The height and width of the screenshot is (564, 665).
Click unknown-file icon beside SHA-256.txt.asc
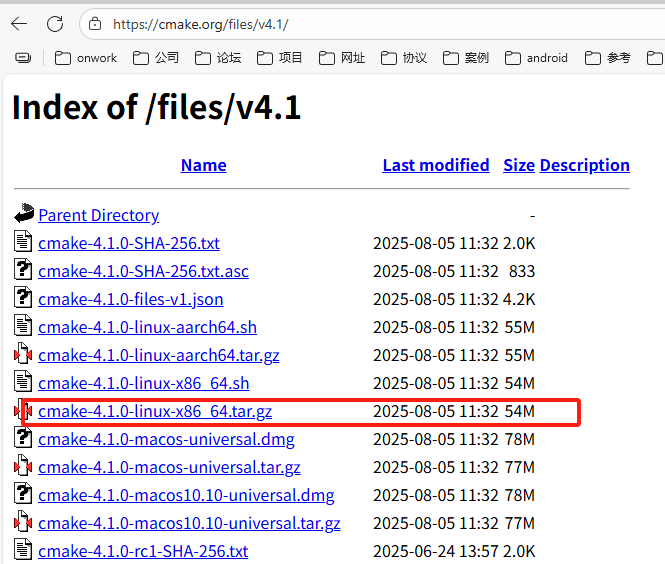click(x=23, y=269)
